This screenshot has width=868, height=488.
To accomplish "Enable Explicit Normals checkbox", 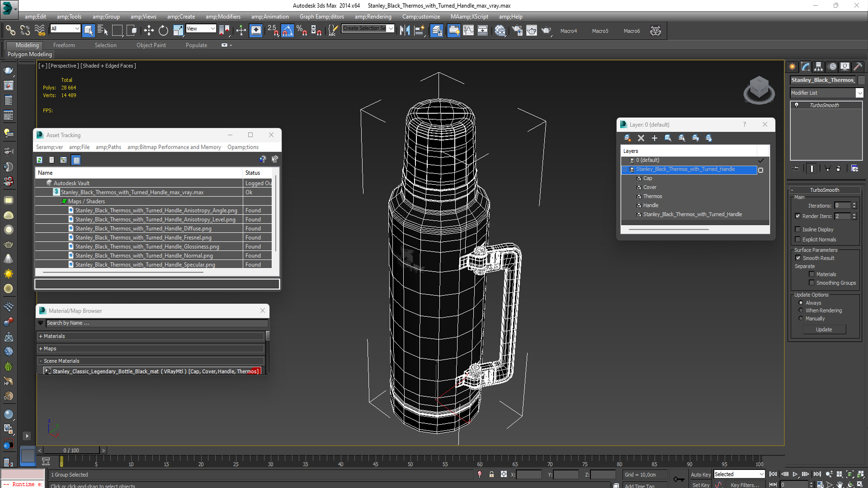I will [798, 239].
